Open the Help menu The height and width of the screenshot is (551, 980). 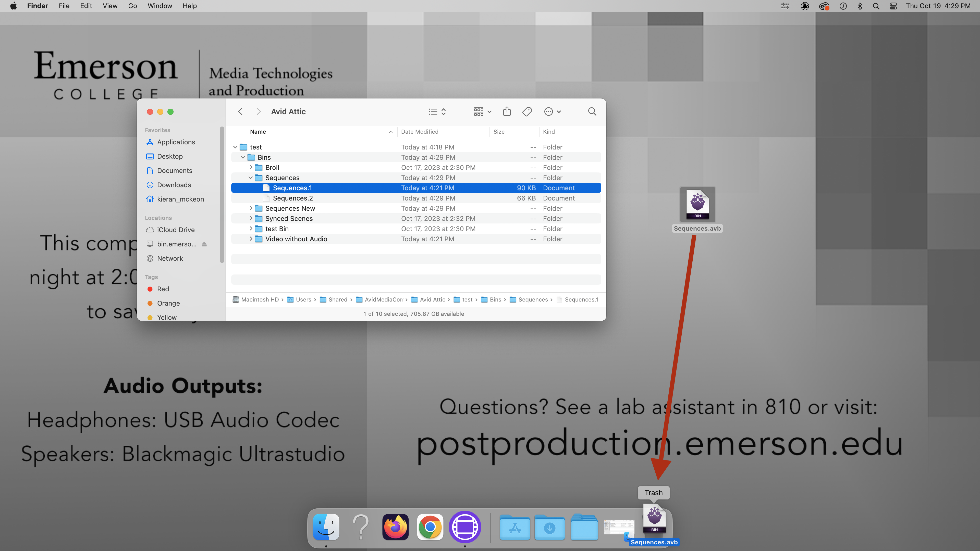click(x=189, y=6)
